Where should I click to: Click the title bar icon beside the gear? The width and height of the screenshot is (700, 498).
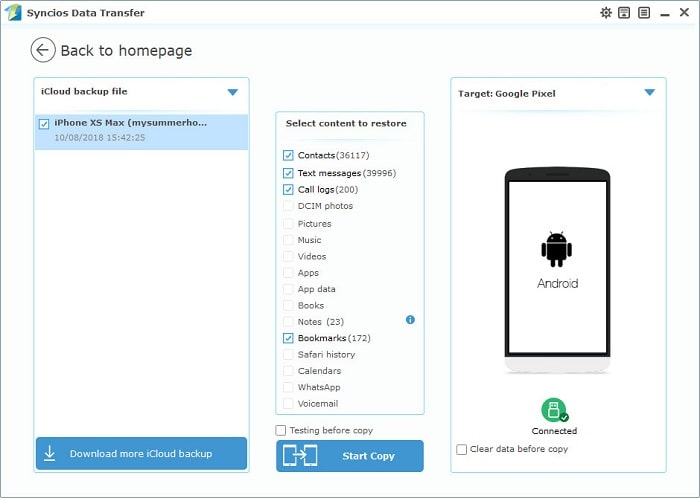pos(624,12)
